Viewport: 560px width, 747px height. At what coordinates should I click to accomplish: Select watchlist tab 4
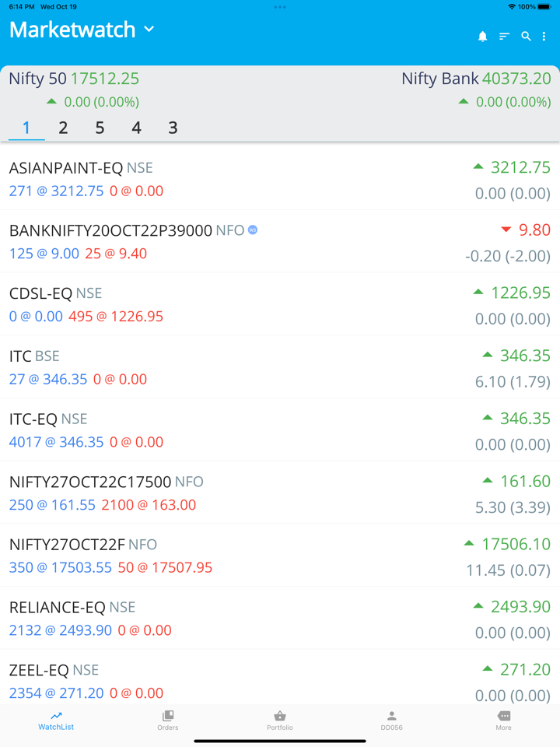pyautogui.click(x=136, y=128)
